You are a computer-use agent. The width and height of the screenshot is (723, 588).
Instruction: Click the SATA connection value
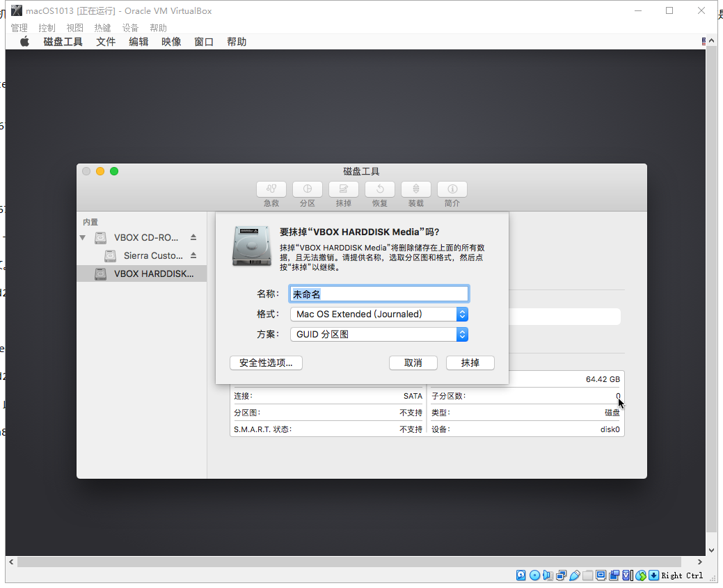point(413,396)
